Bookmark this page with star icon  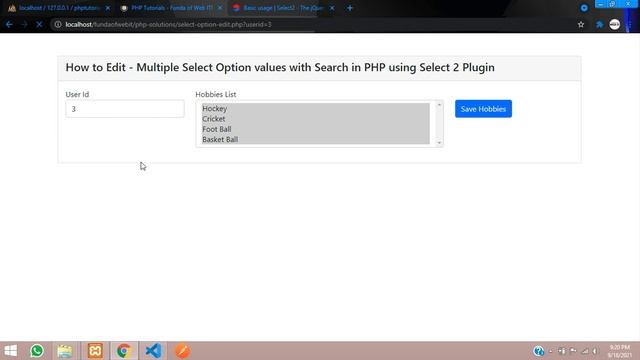coord(581,24)
